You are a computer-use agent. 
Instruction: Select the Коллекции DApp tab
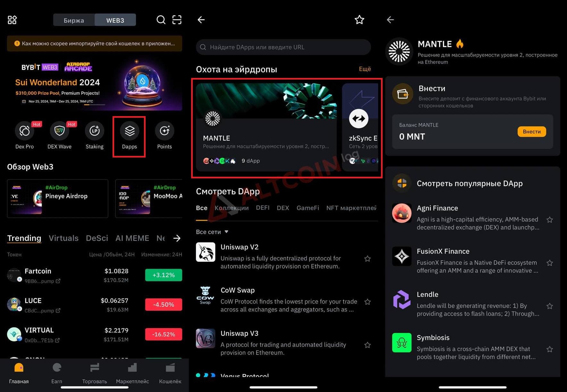232,208
